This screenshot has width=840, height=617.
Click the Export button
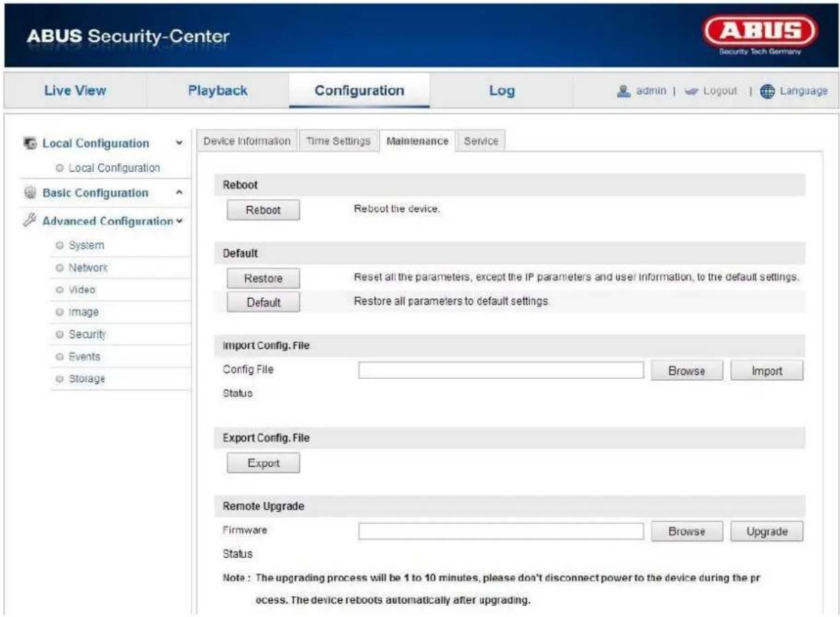tap(264, 463)
